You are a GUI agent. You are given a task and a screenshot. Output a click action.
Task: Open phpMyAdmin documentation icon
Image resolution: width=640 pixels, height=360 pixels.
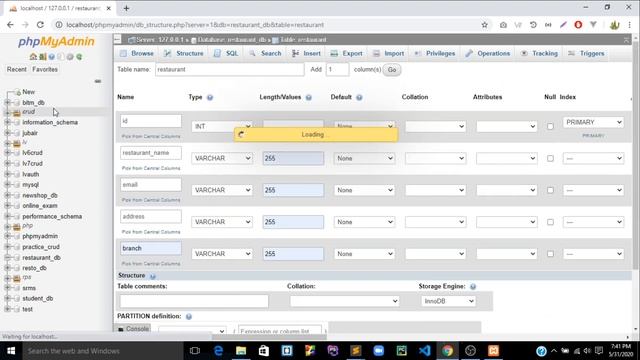click(52, 57)
